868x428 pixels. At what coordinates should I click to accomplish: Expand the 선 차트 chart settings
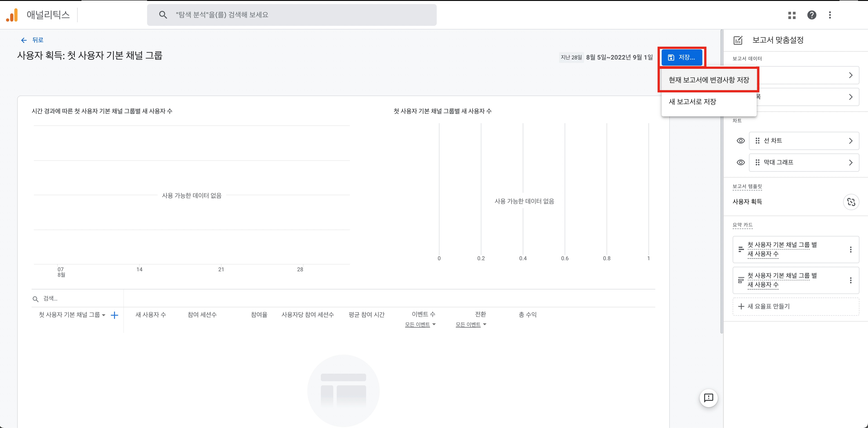point(804,141)
